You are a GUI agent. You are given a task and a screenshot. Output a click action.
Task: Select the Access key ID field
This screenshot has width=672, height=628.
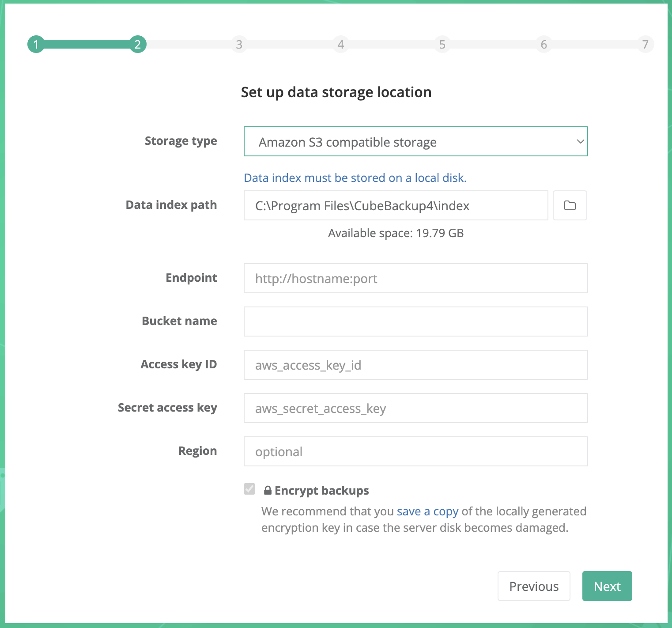[x=415, y=365]
